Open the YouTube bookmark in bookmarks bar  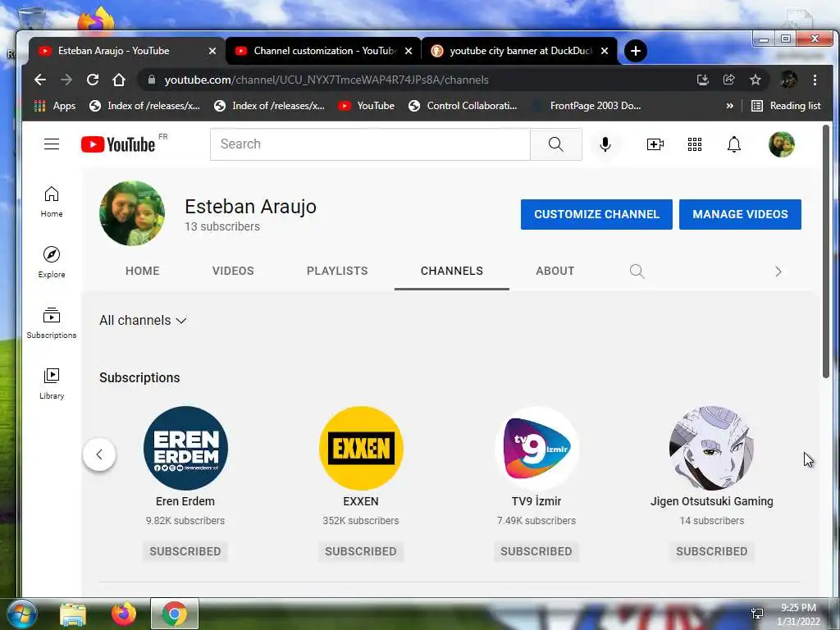click(367, 106)
